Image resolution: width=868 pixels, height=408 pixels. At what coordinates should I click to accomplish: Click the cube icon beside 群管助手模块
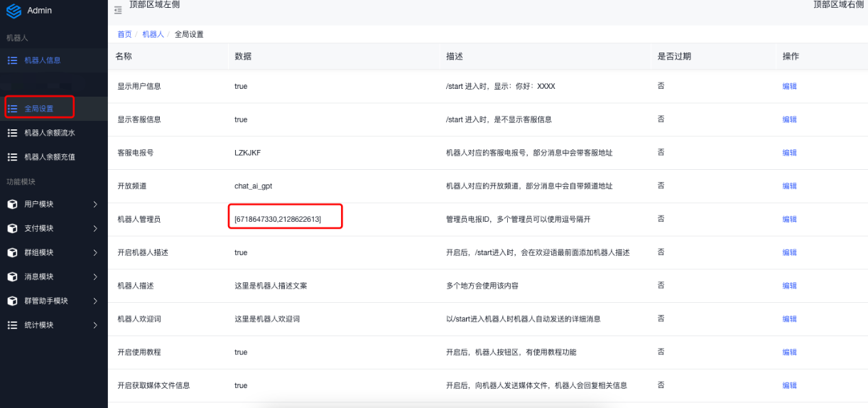(x=12, y=301)
